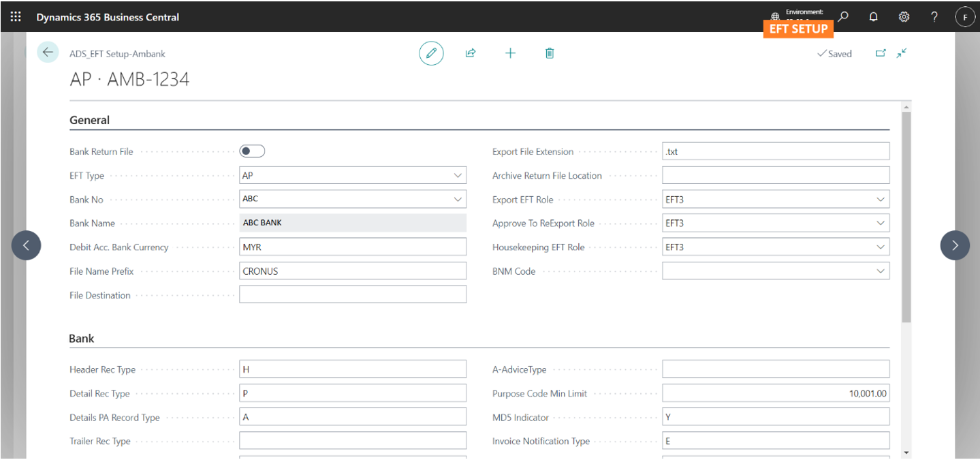
Task: Click the Export File Extension field
Action: pyautogui.click(x=776, y=151)
